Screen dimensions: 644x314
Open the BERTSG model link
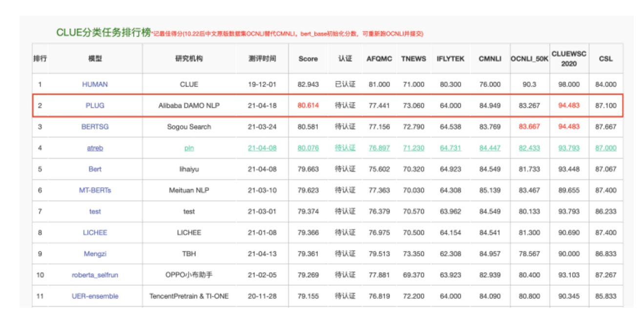[x=95, y=127]
